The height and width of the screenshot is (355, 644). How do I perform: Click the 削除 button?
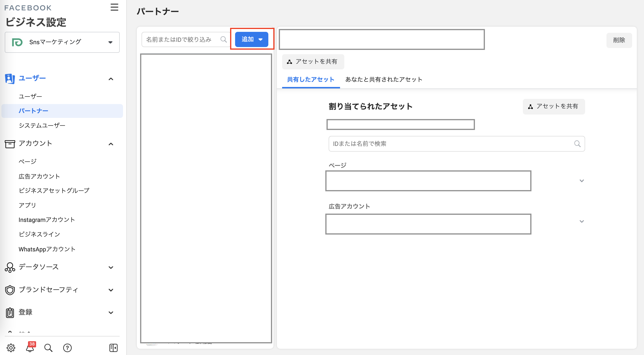(619, 40)
